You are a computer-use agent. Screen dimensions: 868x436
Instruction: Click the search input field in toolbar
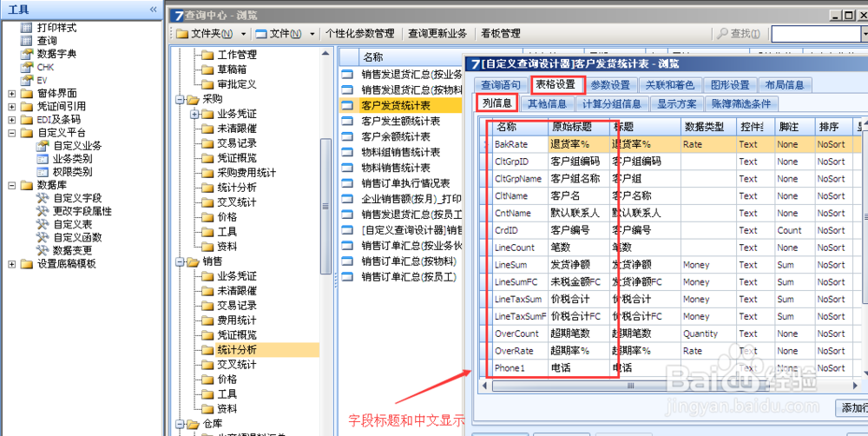pyautogui.click(x=816, y=34)
